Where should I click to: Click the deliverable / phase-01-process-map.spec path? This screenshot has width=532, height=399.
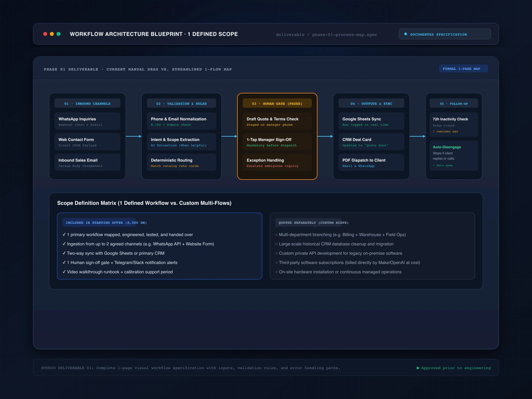click(327, 35)
